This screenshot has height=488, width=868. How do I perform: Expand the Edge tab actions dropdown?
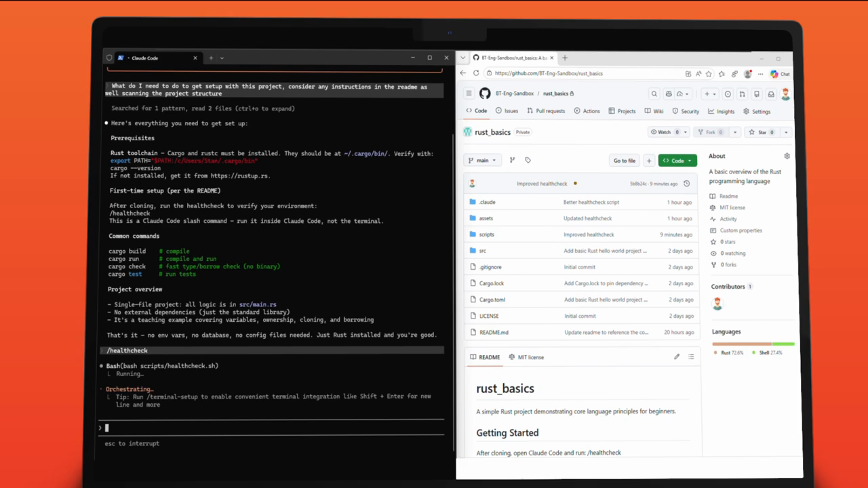[463, 58]
